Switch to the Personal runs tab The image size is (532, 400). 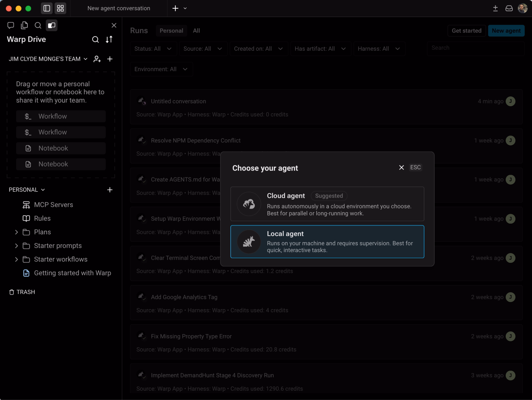click(x=171, y=31)
